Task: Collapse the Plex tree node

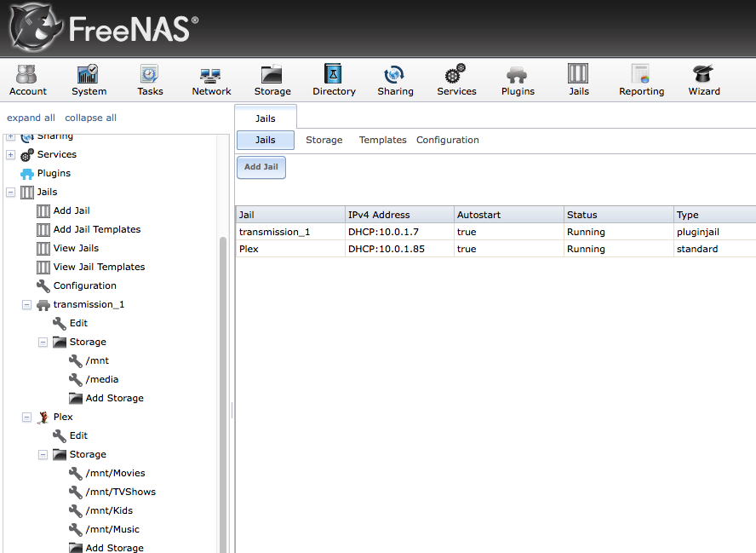Action: (27, 418)
